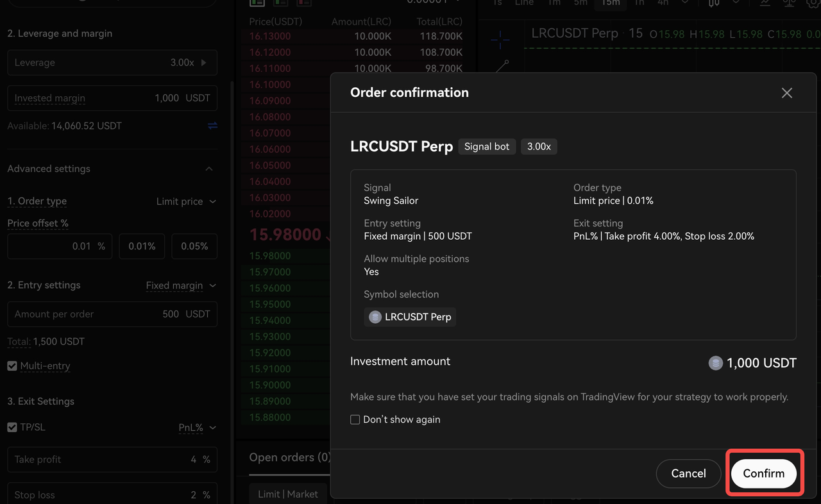
Task: Toggle the TP/SL checkbox
Action: click(x=12, y=427)
